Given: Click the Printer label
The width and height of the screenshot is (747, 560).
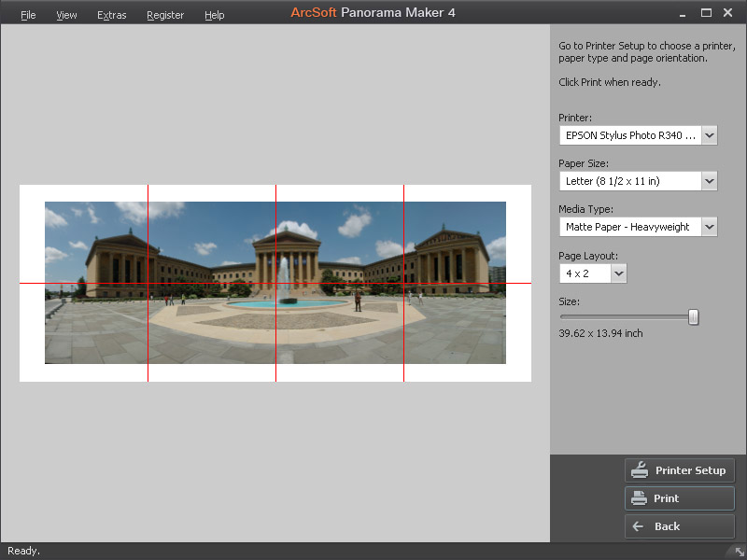Looking at the screenshot, I should pos(575,118).
